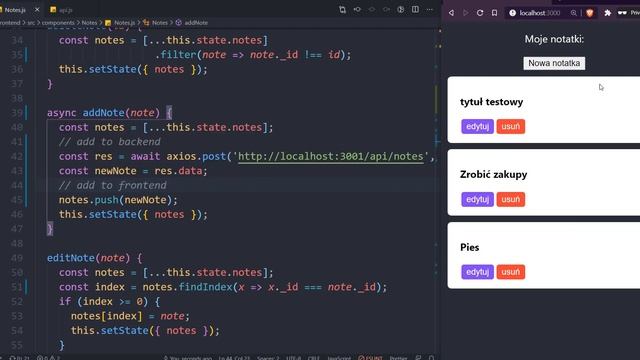
Task: Open the Prettier status in status bar
Action: click(398, 358)
